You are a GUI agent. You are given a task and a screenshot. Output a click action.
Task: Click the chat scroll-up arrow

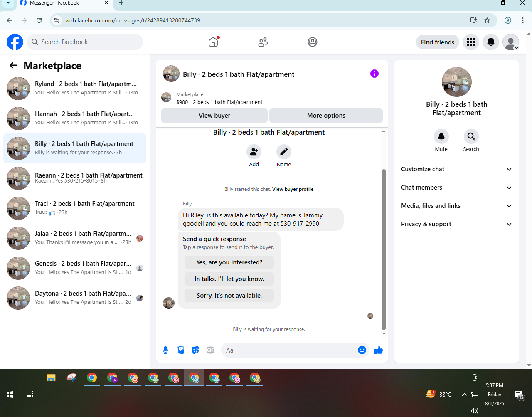[x=384, y=131]
